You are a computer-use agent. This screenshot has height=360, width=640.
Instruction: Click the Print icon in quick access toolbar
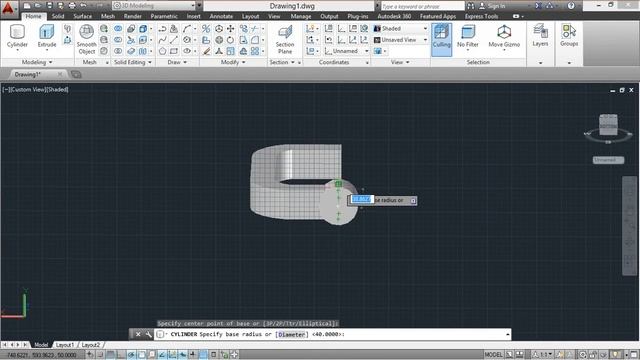[72, 6]
